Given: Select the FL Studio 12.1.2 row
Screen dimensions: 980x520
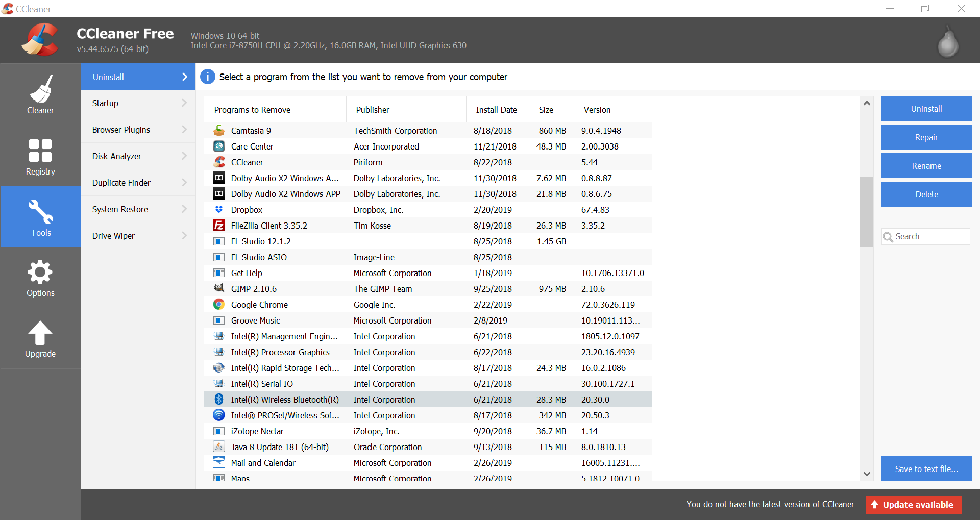Looking at the screenshot, I should (428, 241).
